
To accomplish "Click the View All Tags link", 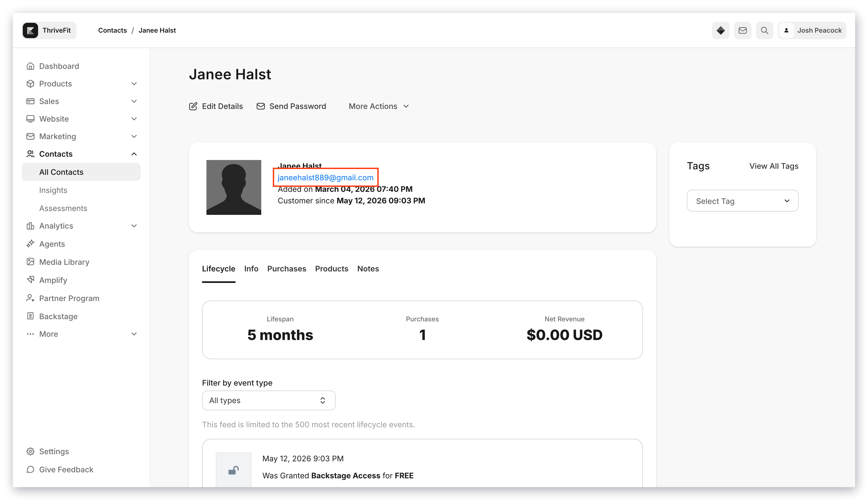I will pyautogui.click(x=774, y=166).
